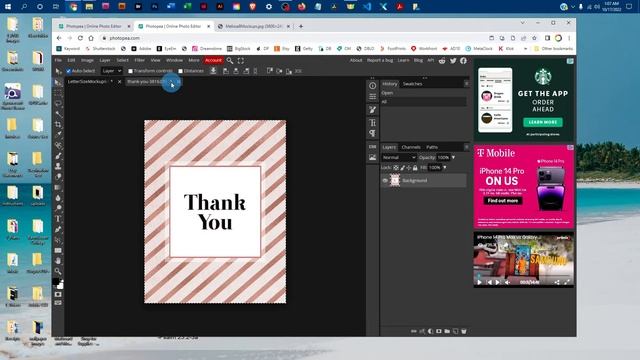Select the Rectangle shape tool
The image size is (640, 360).
pos(58,250)
